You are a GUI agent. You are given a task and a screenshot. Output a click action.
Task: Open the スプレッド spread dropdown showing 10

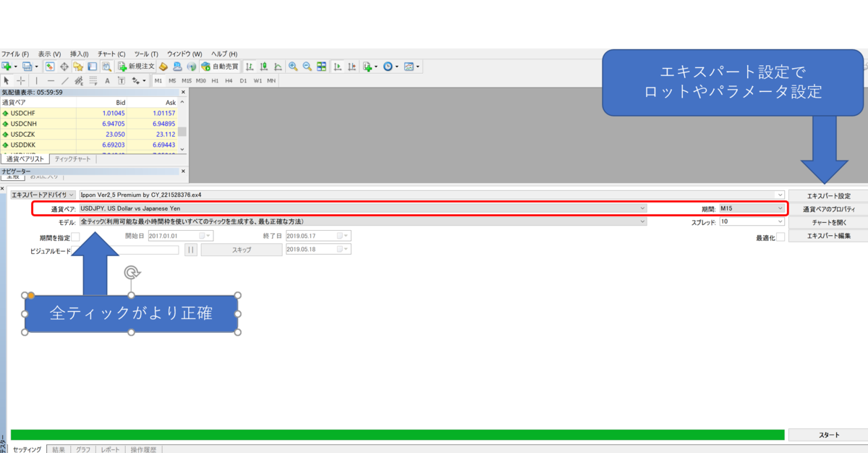pyautogui.click(x=751, y=221)
